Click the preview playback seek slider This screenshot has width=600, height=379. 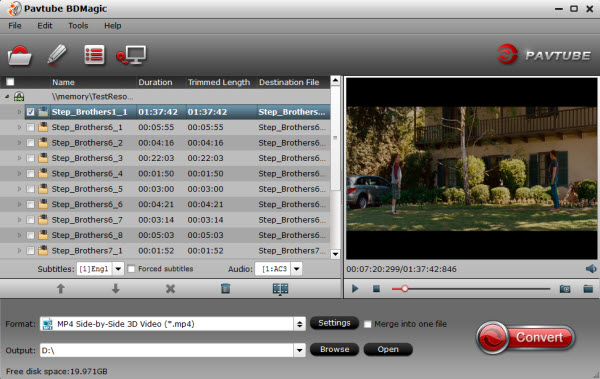[x=471, y=289]
